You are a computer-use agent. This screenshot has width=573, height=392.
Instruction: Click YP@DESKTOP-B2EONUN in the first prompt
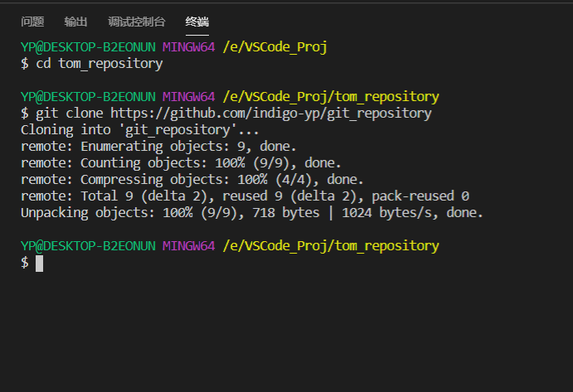tap(88, 46)
